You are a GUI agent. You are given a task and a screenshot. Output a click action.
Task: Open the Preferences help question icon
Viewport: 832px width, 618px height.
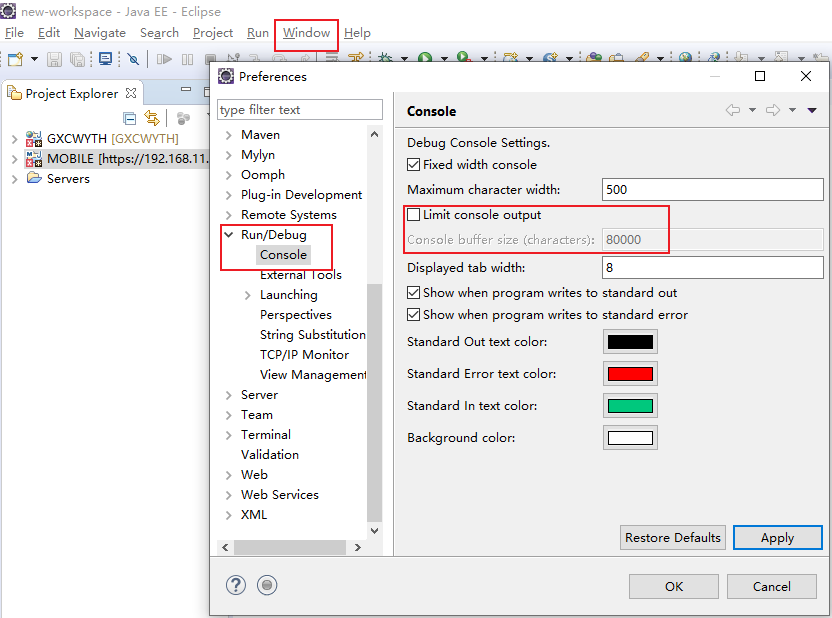(x=236, y=585)
